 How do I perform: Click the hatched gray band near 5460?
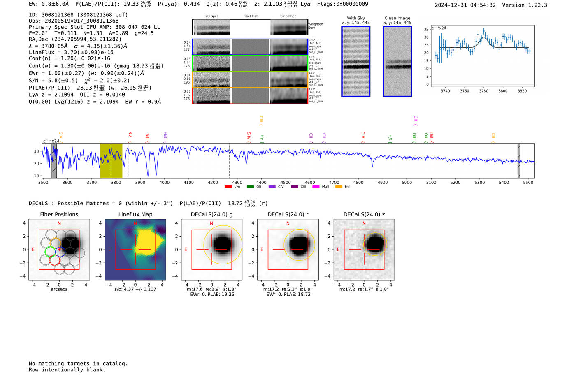(519, 161)
